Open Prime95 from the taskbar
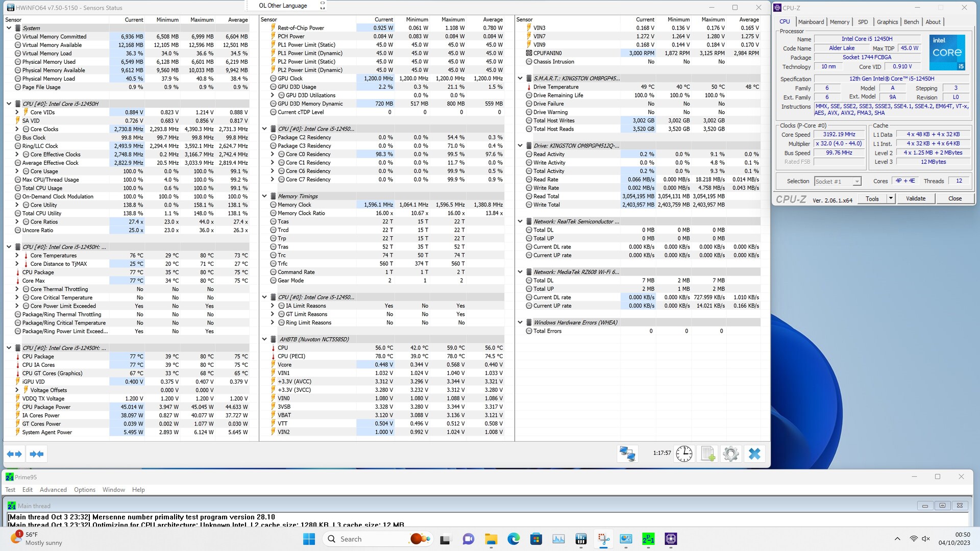Image resolution: width=980 pixels, height=551 pixels. point(648,539)
